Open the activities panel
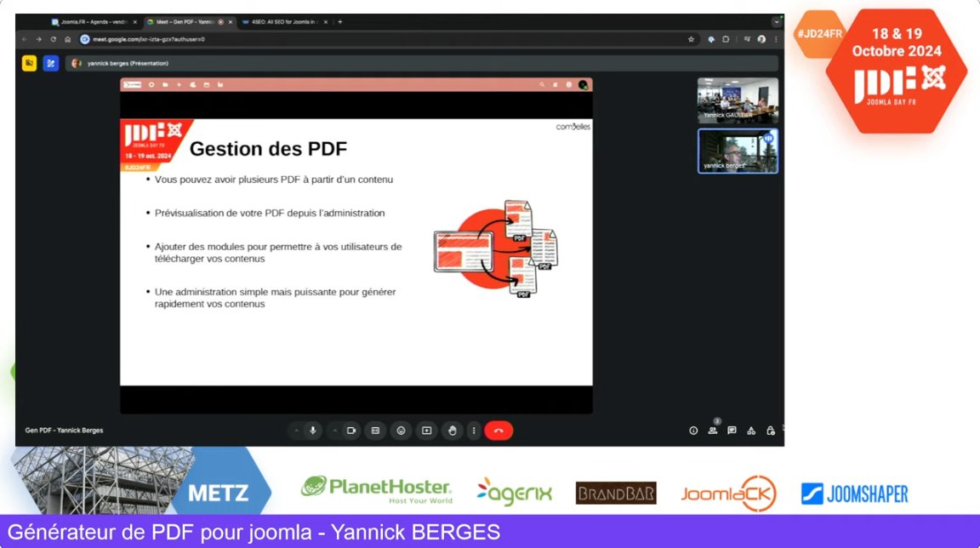This screenshot has width=980, height=548. pyautogui.click(x=751, y=431)
